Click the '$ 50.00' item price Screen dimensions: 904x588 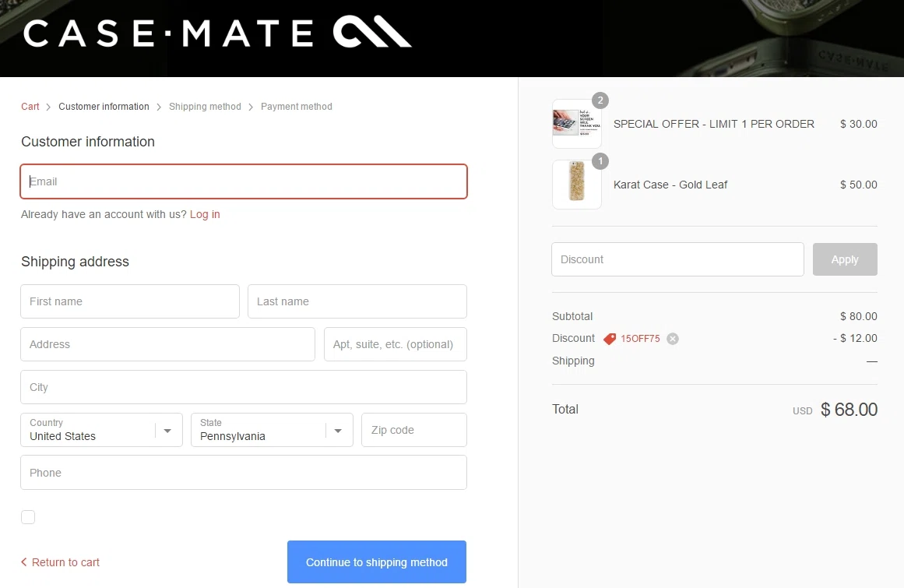(x=859, y=185)
